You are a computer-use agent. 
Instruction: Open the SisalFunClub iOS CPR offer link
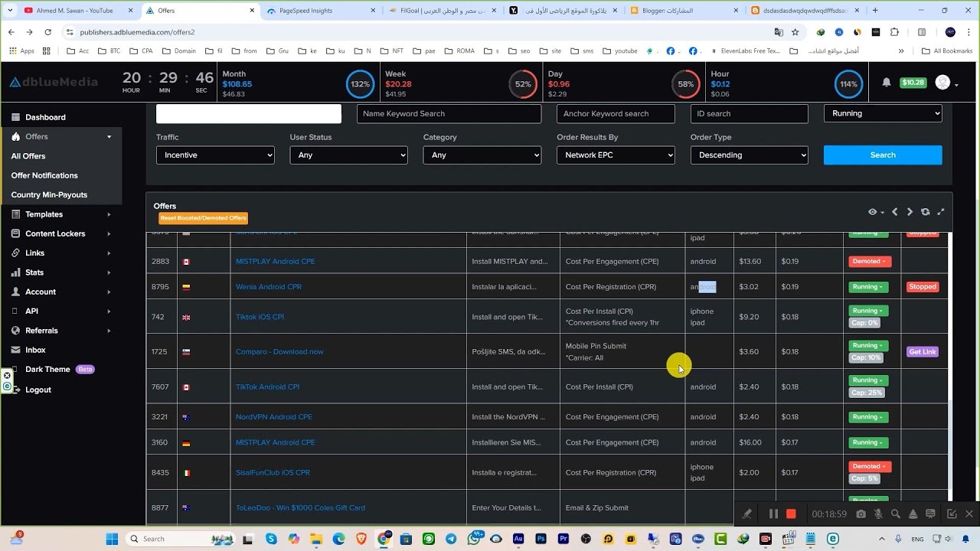pos(273,473)
